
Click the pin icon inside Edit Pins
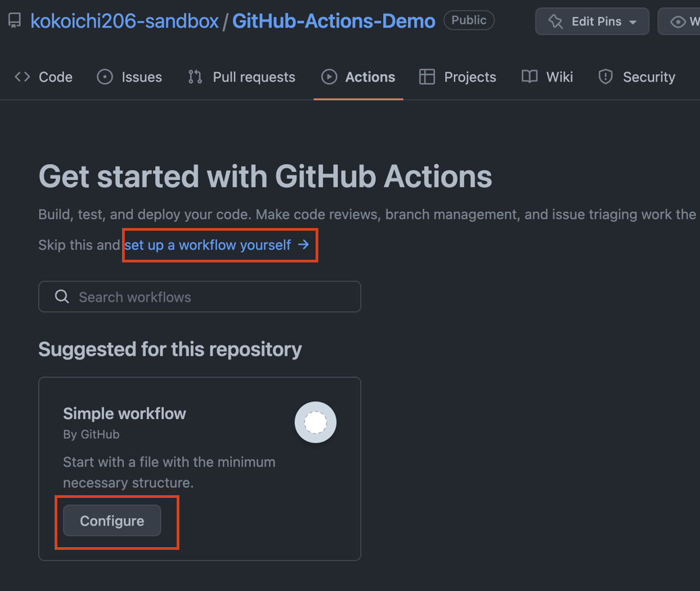[x=556, y=22]
